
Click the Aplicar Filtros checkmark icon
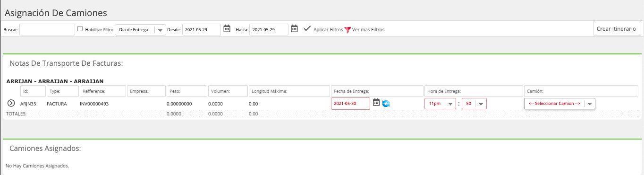pyautogui.click(x=307, y=28)
